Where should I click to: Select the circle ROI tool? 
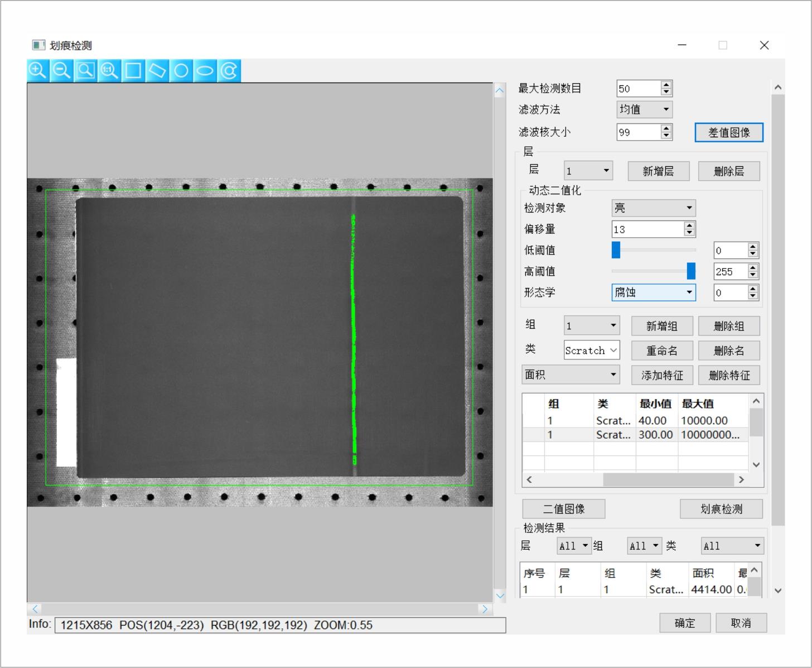[181, 71]
